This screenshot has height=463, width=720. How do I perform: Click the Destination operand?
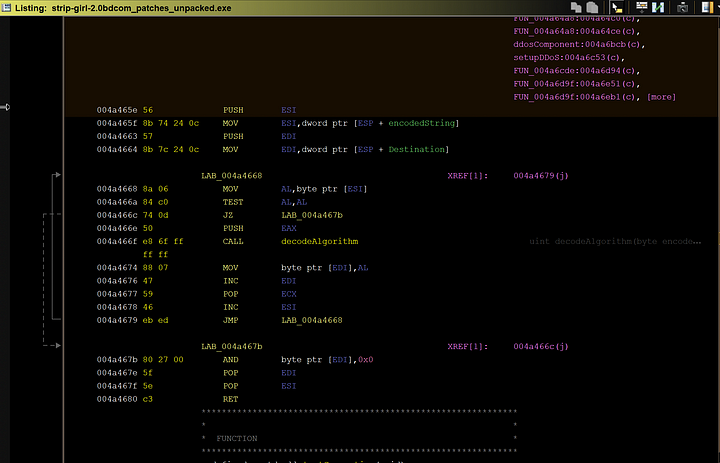[416, 149]
